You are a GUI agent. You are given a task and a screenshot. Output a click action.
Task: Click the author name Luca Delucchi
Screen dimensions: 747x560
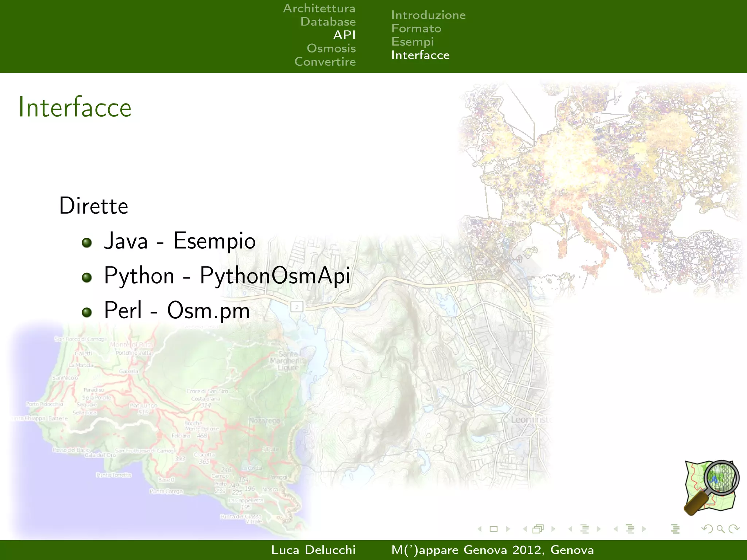pyautogui.click(x=313, y=550)
